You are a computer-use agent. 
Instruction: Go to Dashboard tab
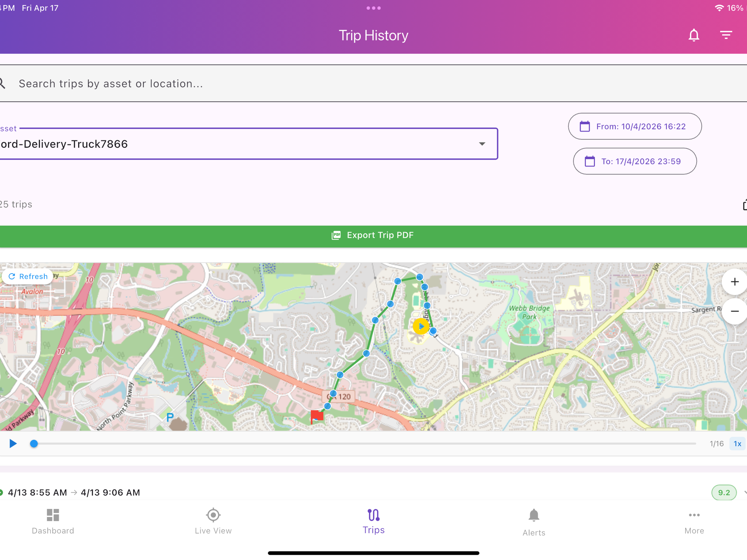tap(53, 521)
